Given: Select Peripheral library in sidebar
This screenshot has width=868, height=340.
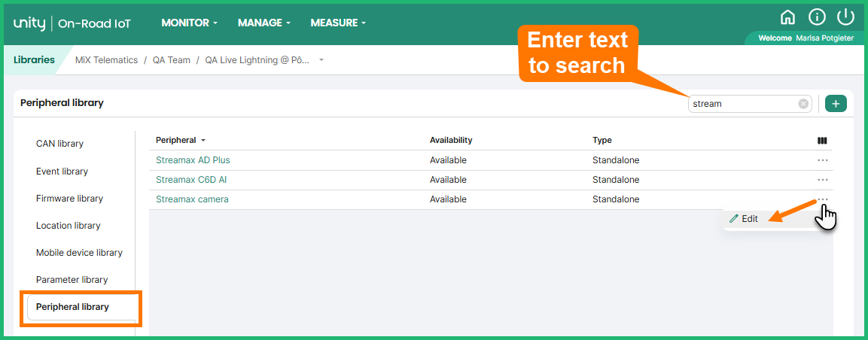Looking at the screenshot, I should 72,307.
